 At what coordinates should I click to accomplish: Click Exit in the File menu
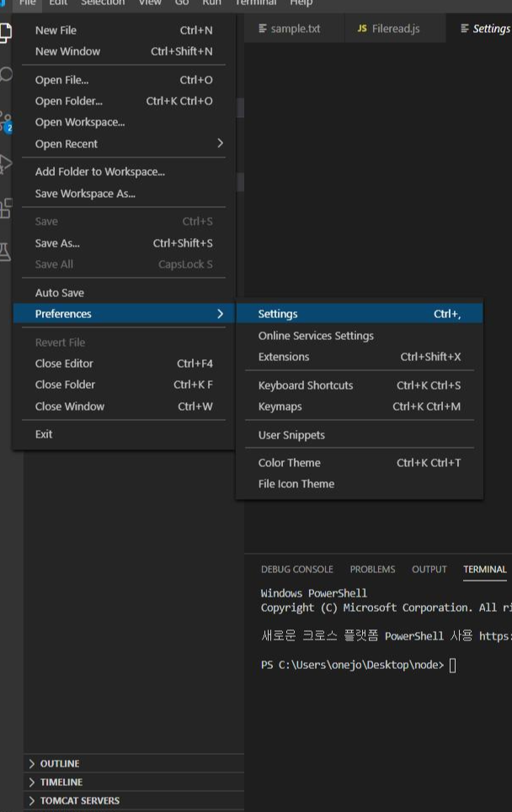[123, 434]
